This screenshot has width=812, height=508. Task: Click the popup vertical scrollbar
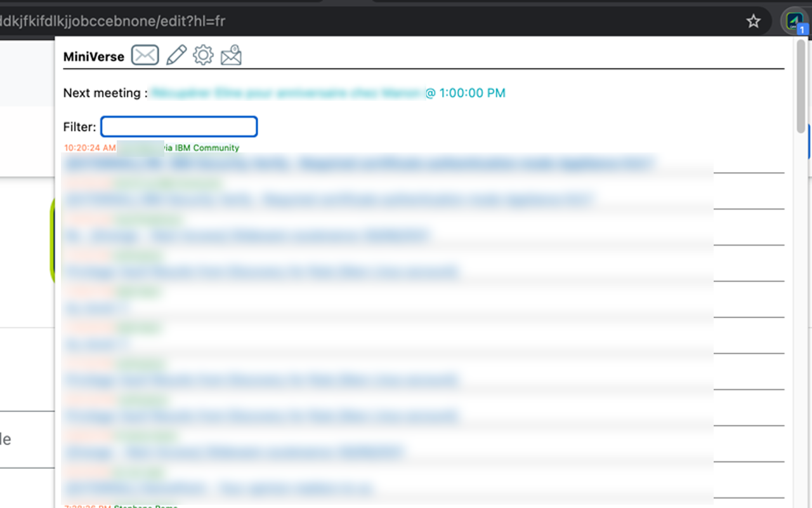[x=801, y=86]
